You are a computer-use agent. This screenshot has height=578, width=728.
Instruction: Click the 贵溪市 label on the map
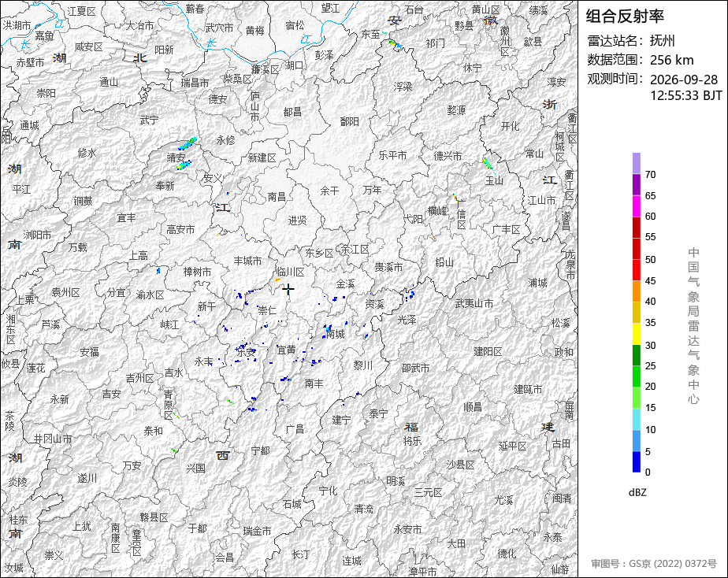tap(388, 267)
